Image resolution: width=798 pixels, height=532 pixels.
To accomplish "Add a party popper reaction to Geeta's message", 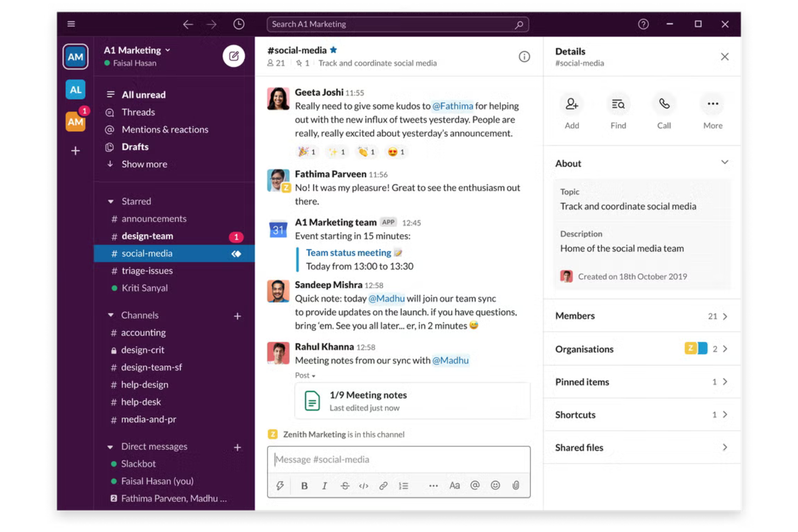I will [x=306, y=151].
